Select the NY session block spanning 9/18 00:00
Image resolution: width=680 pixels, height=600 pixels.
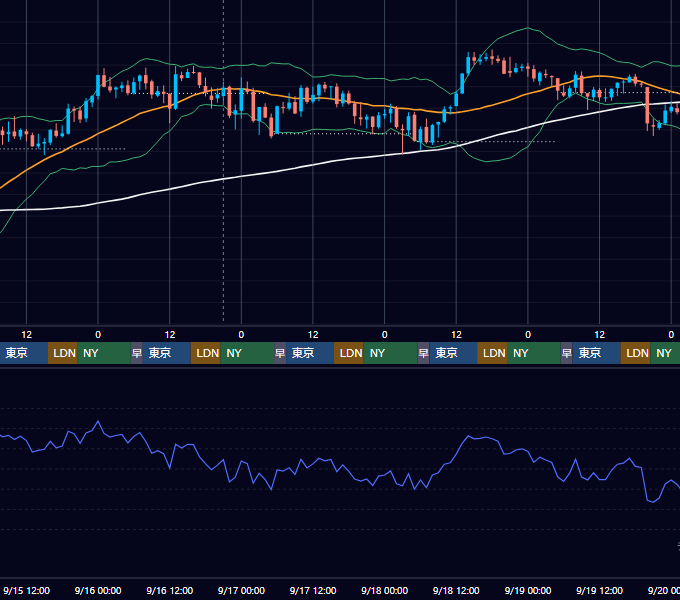coord(390,353)
